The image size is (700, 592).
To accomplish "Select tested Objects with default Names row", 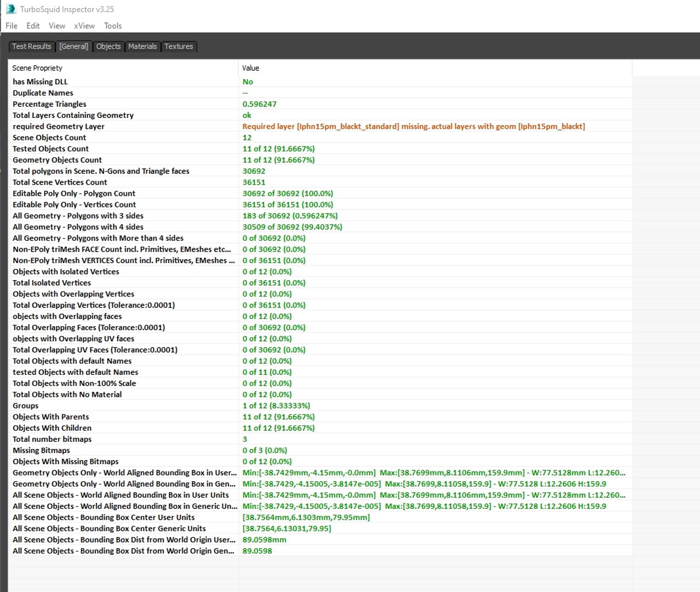I will point(320,373).
